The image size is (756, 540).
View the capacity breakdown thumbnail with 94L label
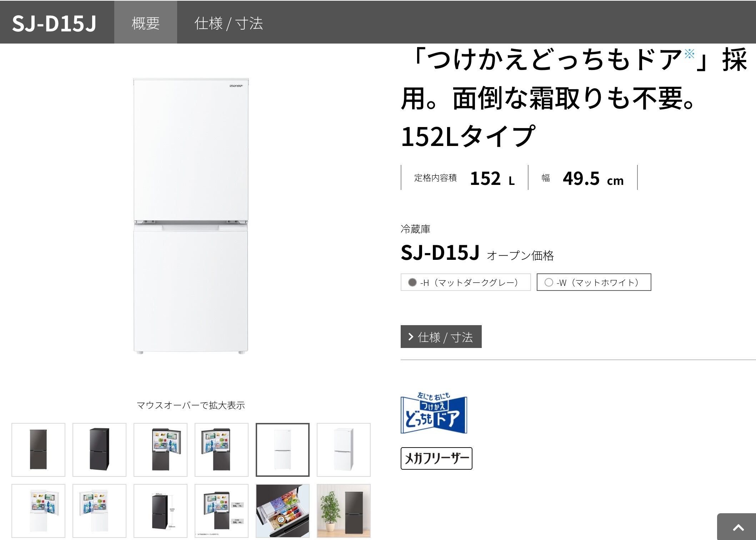click(x=221, y=511)
